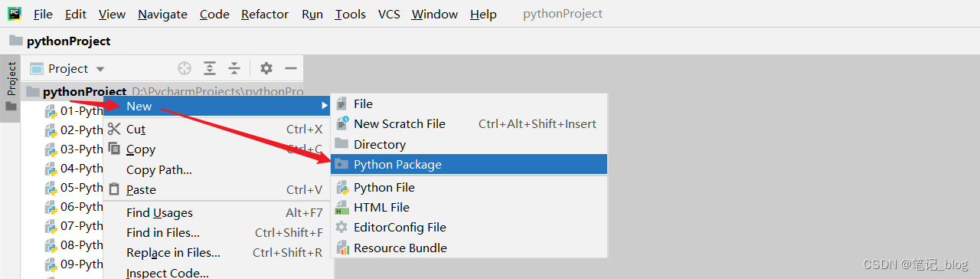Click the locate/select opened file target icon

pos(184,68)
